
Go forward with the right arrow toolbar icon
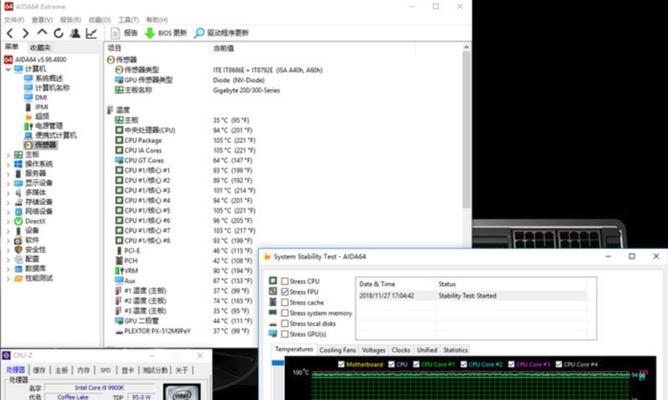[26, 33]
